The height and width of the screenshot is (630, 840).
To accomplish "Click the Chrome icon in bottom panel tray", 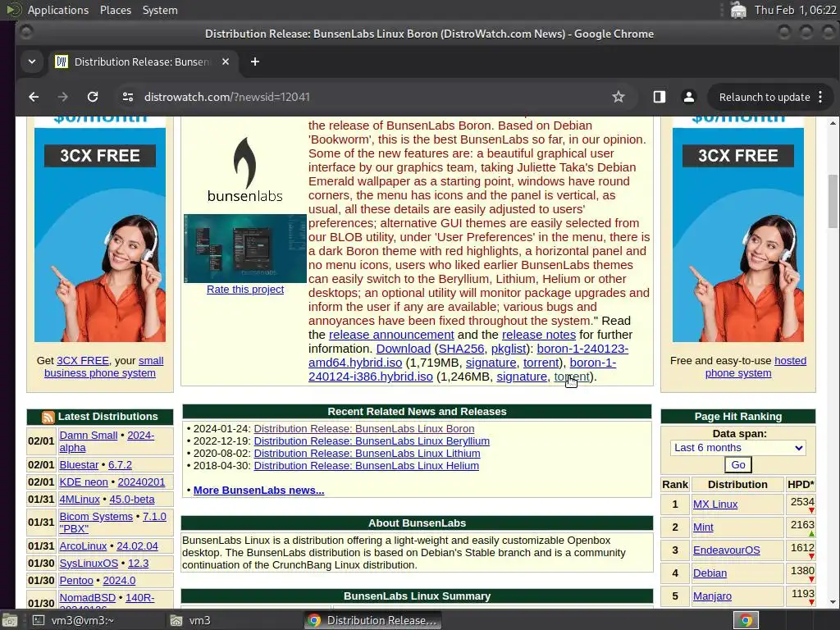I will pyautogui.click(x=746, y=620).
